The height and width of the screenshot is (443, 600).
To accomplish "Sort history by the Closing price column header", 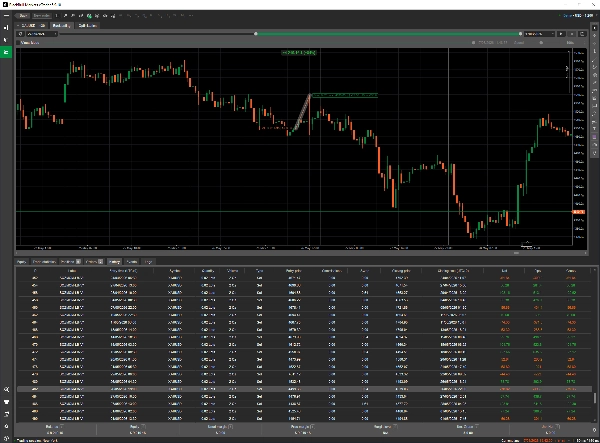I will pyautogui.click(x=401, y=271).
